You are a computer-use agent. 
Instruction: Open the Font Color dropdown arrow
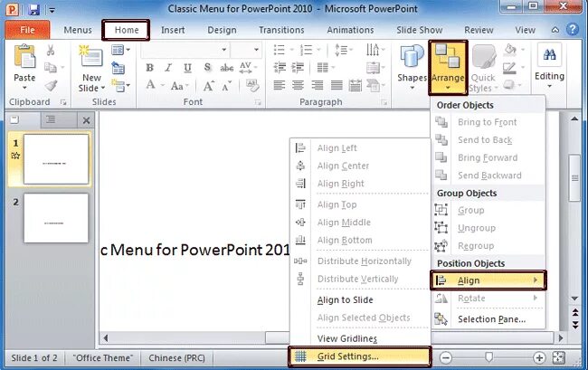pos(163,86)
